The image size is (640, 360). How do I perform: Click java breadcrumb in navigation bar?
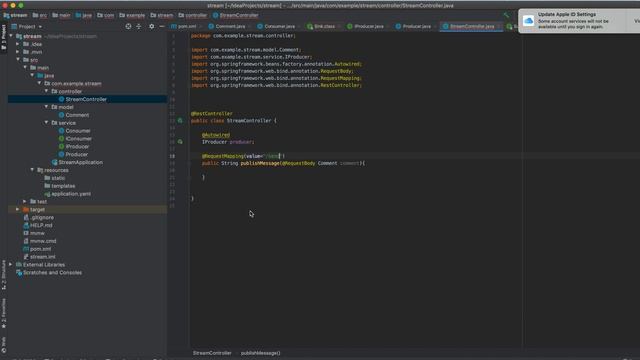pyautogui.click(x=84, y=15)
